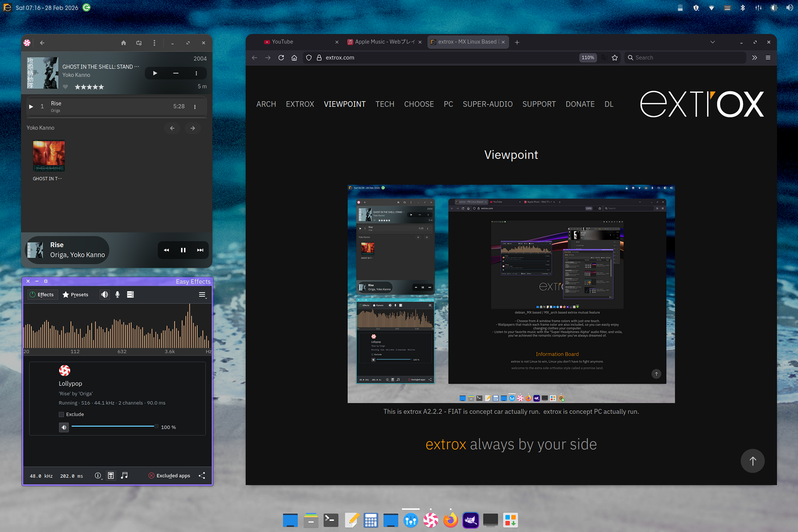The height and width of the screenshot is (532, 798).
Task: Pause playback in Lollypop player bar
Action: (183, 250)
